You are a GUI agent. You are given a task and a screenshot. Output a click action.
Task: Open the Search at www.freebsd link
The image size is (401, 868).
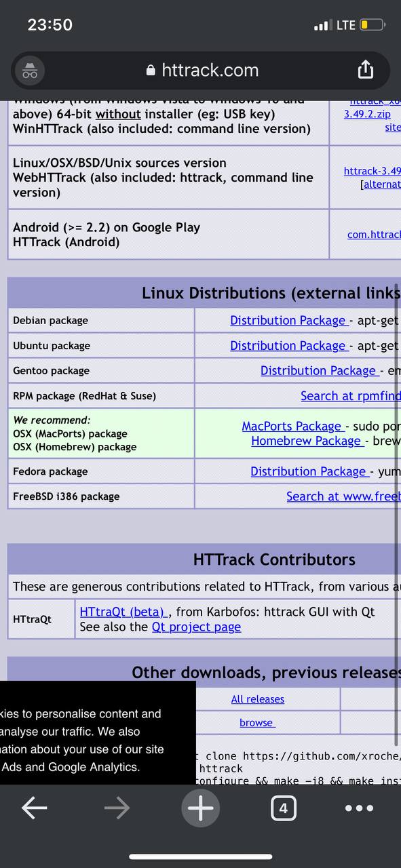pos(343,496)
